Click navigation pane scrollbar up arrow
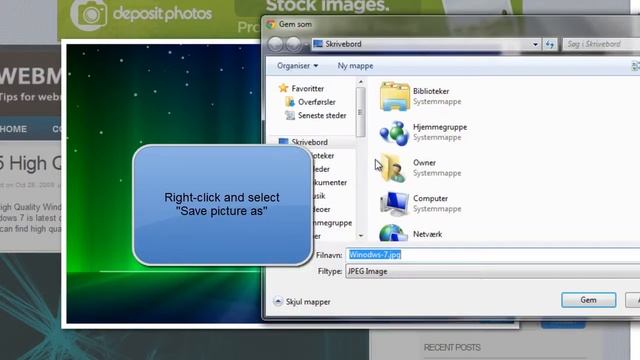 (x=360, y=82)
